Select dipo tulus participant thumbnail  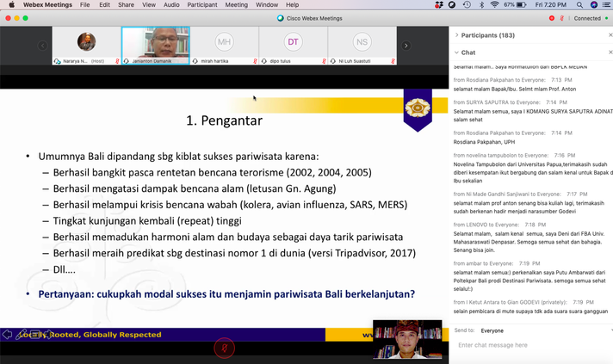[294, 44]
